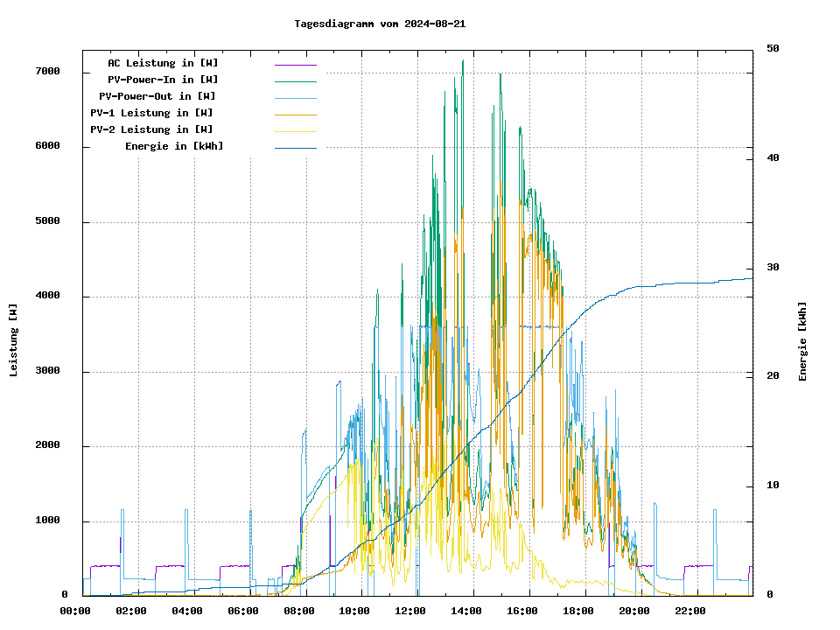Click the purple AC Leistung legend line
The width and height of the screenshot is (840, 630).
(x=295, y=65)
